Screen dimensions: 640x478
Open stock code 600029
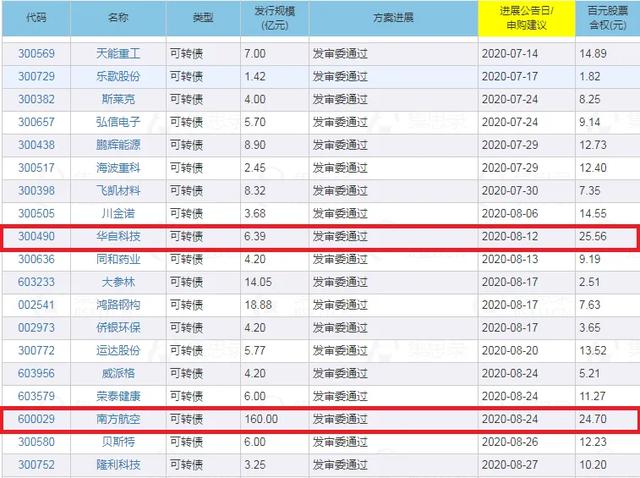click(x=36, y=419)
